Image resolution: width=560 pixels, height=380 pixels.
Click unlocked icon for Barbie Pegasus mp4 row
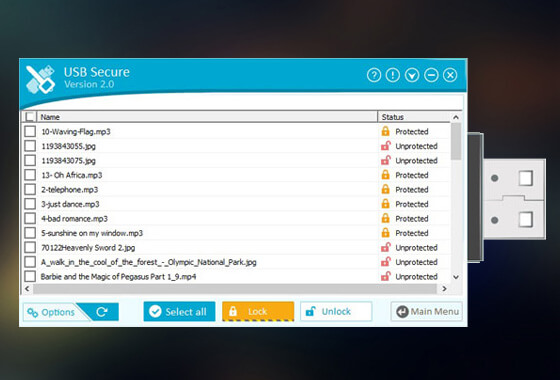click(385, 276)
